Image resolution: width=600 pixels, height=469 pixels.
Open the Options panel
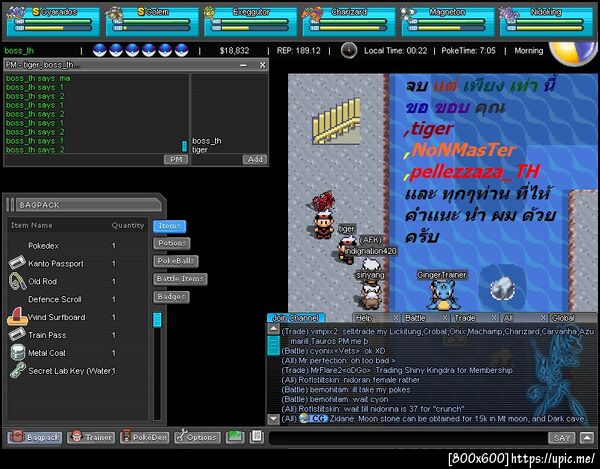197,437
